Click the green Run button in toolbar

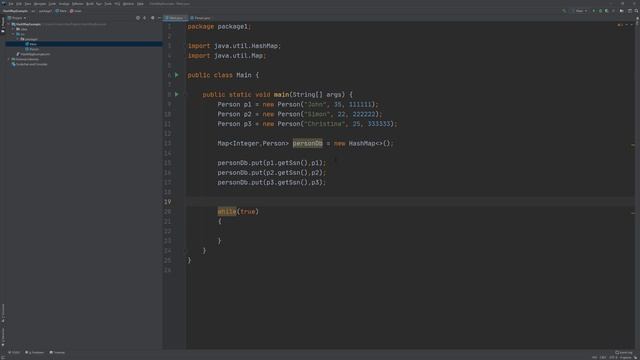click(x=594, y=11)
